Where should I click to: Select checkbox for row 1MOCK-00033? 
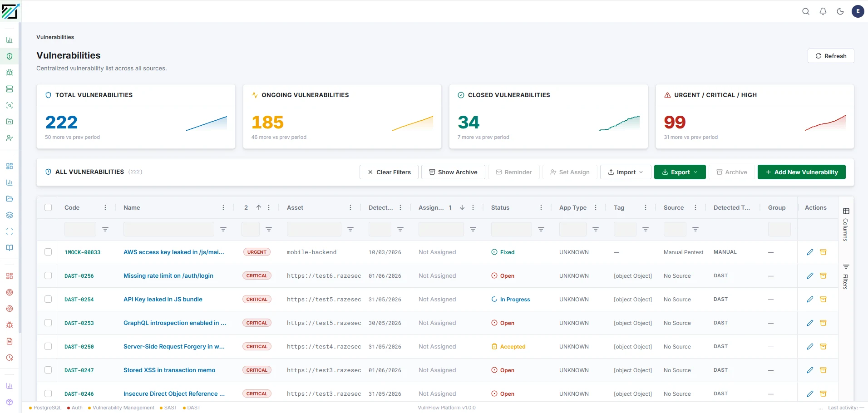click(x=48, y=252)
